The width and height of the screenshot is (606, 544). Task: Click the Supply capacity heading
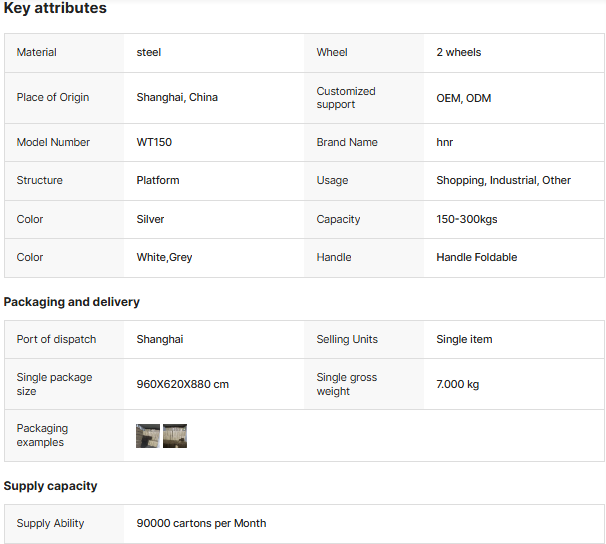click(51, 486)
